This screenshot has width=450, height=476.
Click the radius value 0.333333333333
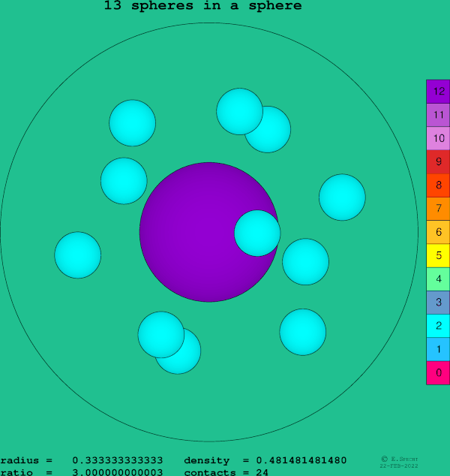tap(118, 460)
